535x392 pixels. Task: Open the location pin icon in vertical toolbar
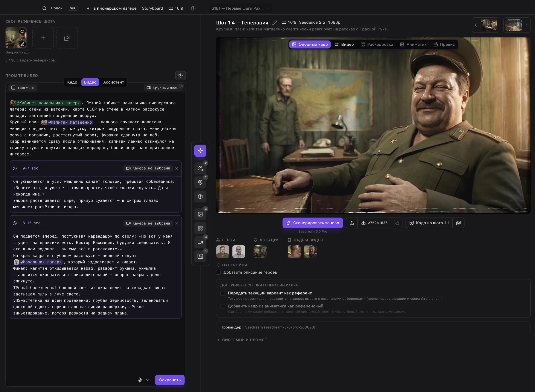click(200, 182)
